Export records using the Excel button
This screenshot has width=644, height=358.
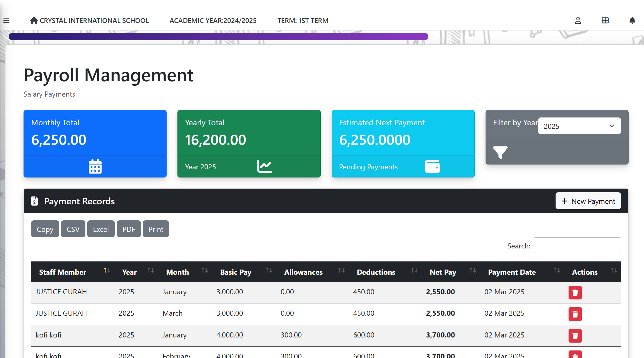(101, 229)
